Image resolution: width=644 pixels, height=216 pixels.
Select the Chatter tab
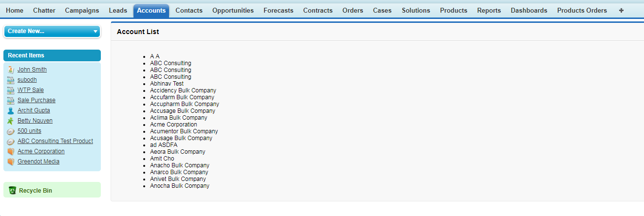(44, 10)
